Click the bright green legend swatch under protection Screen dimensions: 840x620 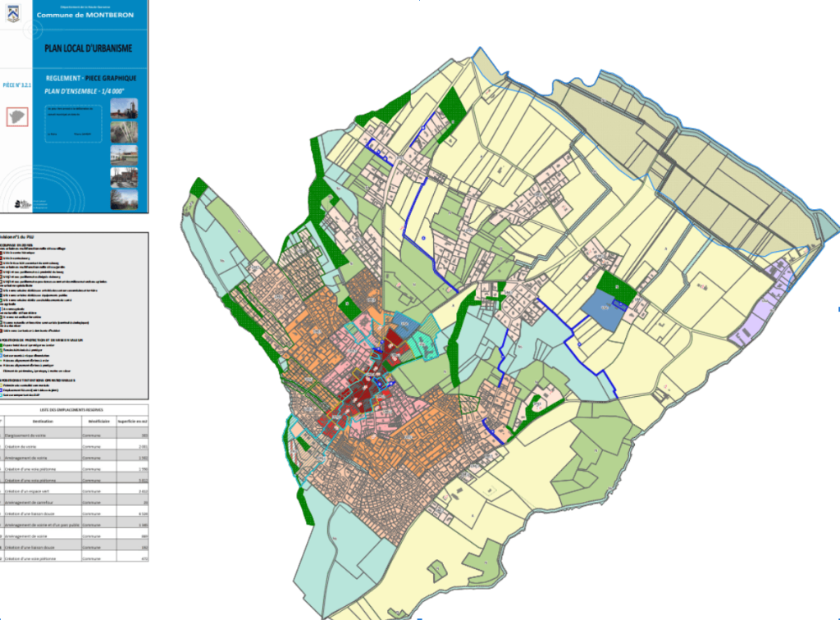[2, 347]
